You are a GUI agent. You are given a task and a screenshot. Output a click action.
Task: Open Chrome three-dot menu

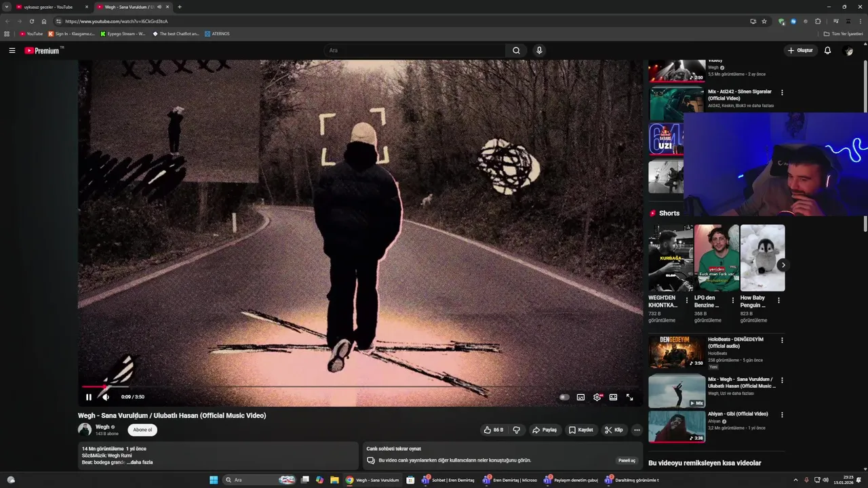861,21
